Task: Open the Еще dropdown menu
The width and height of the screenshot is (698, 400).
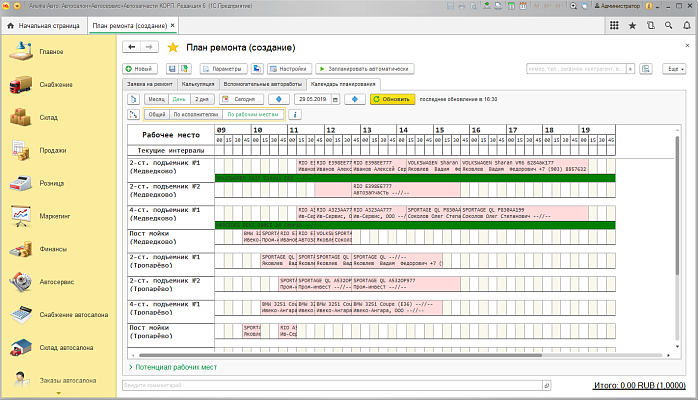Action: click(x=676, y=69)
